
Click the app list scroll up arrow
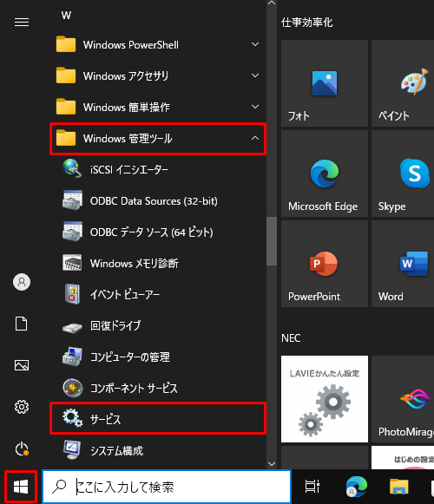click(x=272, y=3)
